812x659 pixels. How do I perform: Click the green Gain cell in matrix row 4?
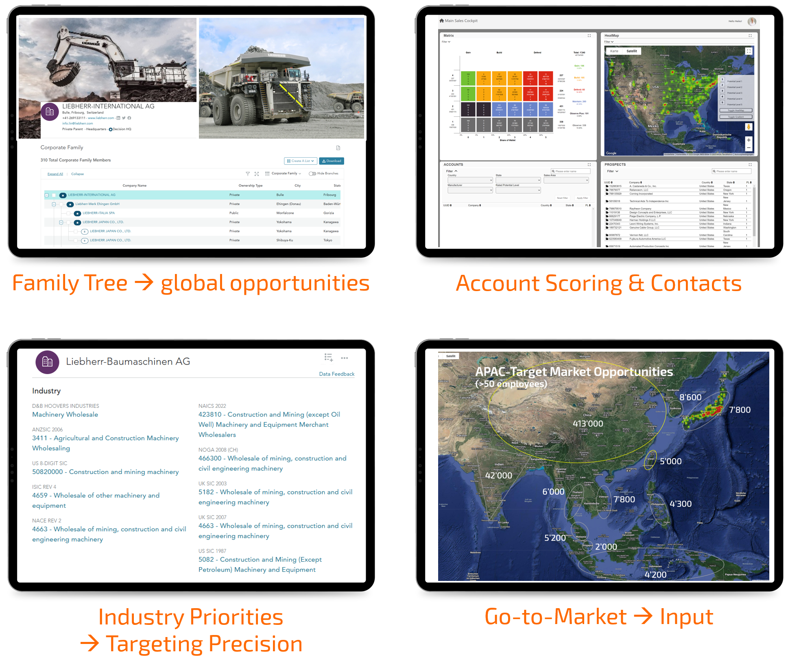point(468,78)
